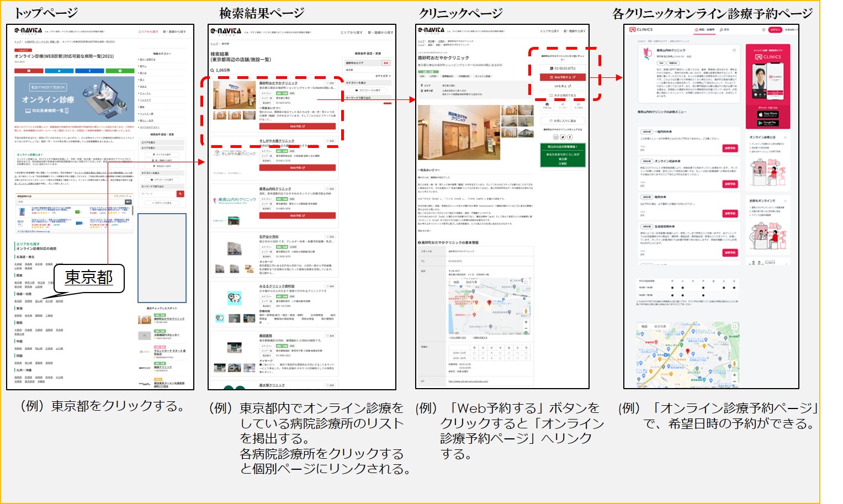Click Web予約 button for そしがや大蔵クリニック result
This screenshot has height=504, width=843.
pos(298,167)
